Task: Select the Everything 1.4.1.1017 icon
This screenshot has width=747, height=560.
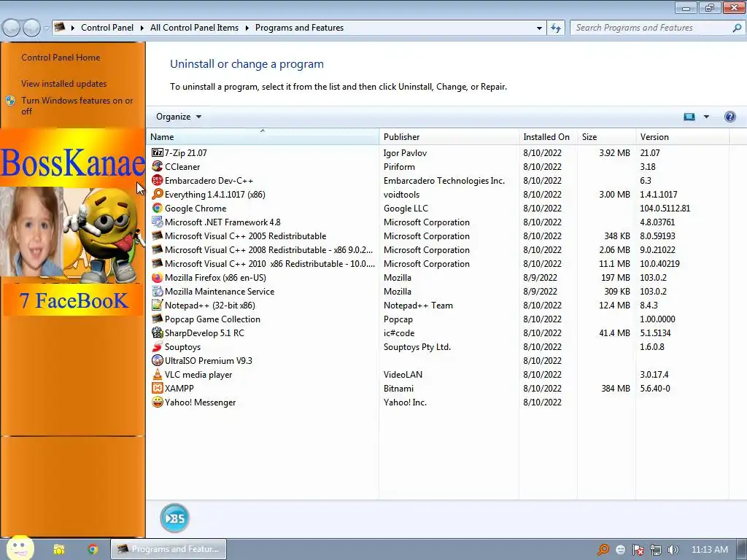Action: pos(158,194)
